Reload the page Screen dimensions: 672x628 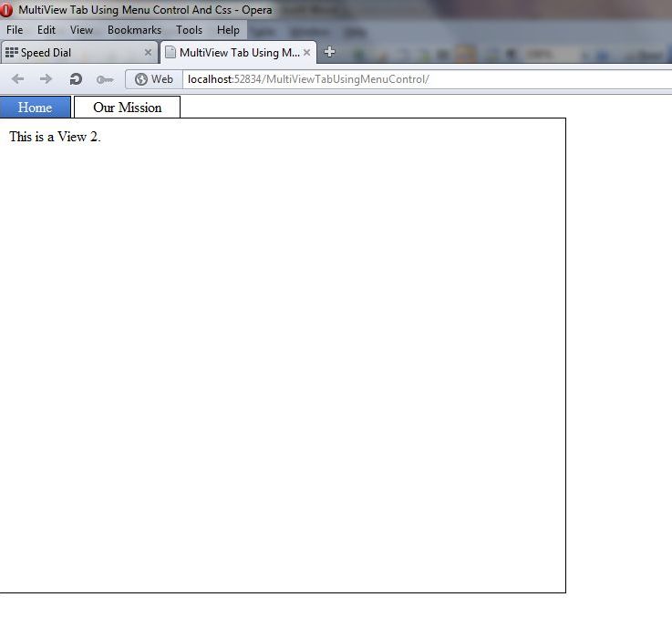tap(76, 79)
